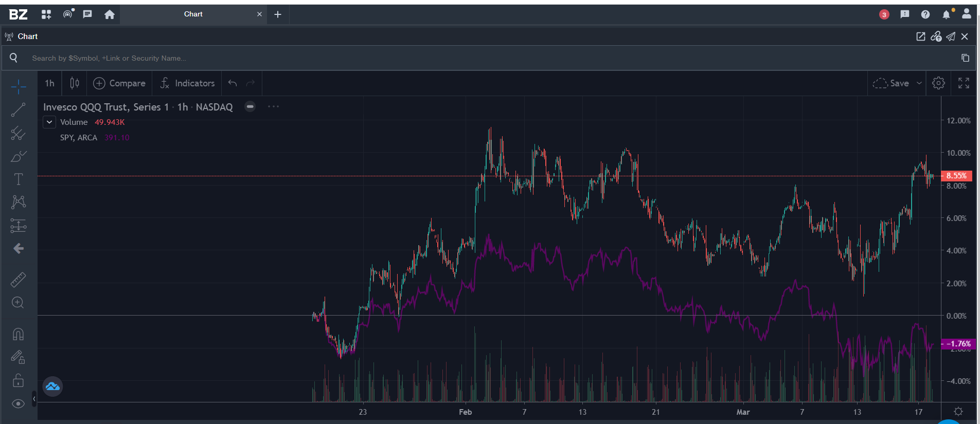Add a new workspace tab
The width and height of the screenshot is (980, 424).
click(278, 14)
